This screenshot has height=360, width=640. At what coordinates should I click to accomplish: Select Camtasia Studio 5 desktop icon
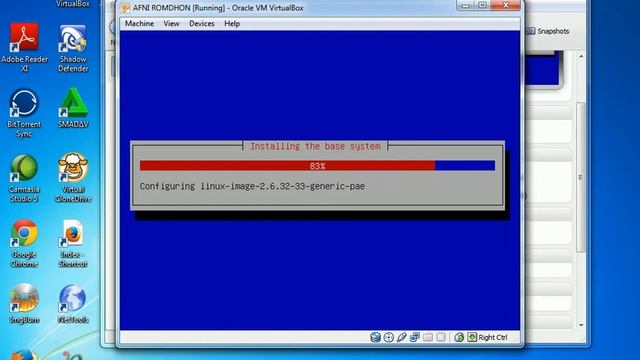pos(24,178)
